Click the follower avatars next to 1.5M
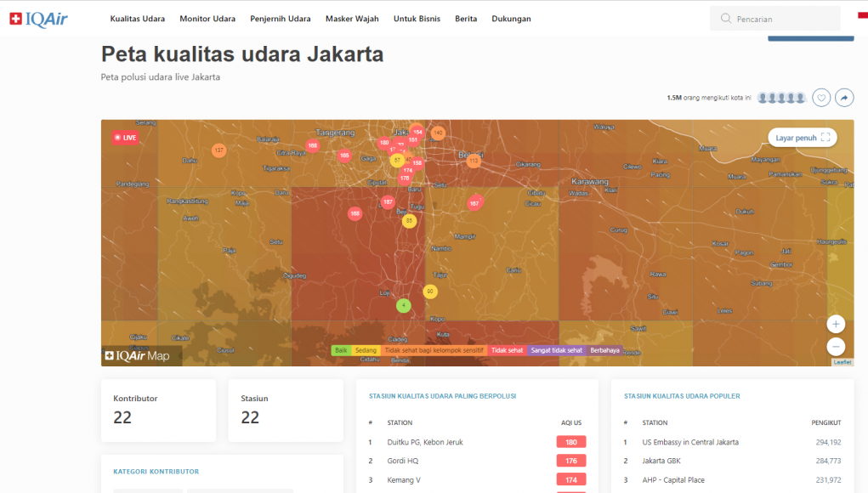 point(781,98)
